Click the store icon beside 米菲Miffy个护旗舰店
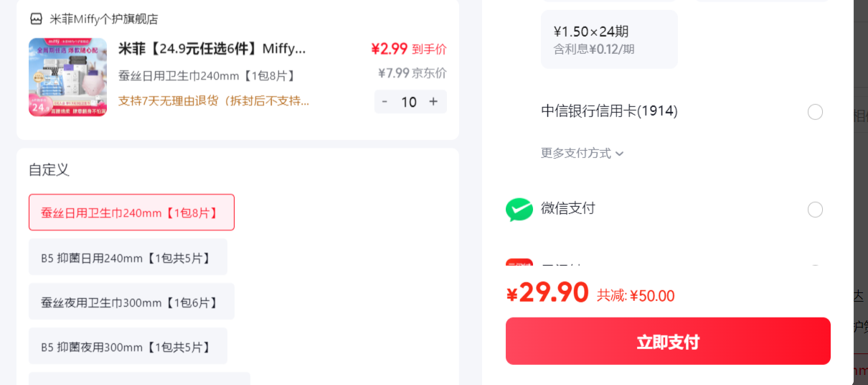The image size is (868, 385). pyautogui.click(x=36, y=19)
